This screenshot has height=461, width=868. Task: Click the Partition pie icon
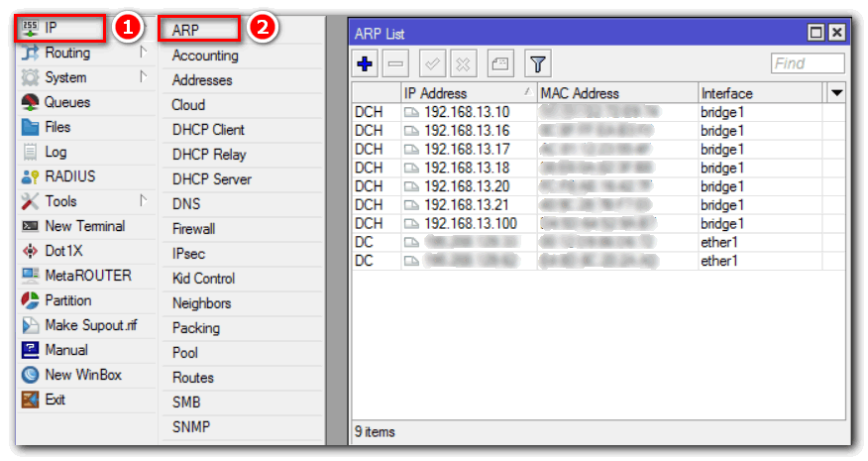tap(30, 300)
